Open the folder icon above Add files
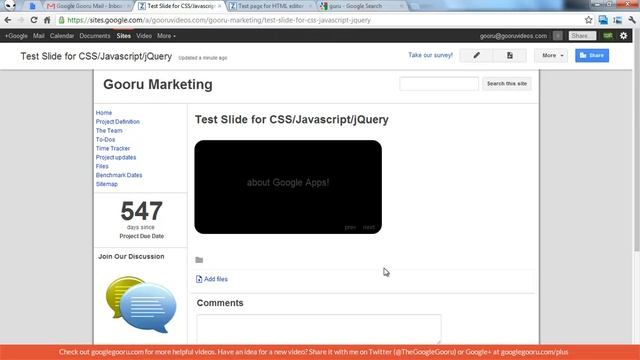Viewport: 640px width, 360px height. [x=199, y=260]
